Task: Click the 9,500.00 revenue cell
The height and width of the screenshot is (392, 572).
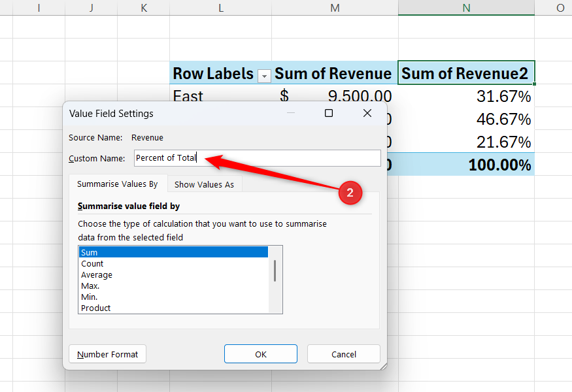Action: coord(335,93)
